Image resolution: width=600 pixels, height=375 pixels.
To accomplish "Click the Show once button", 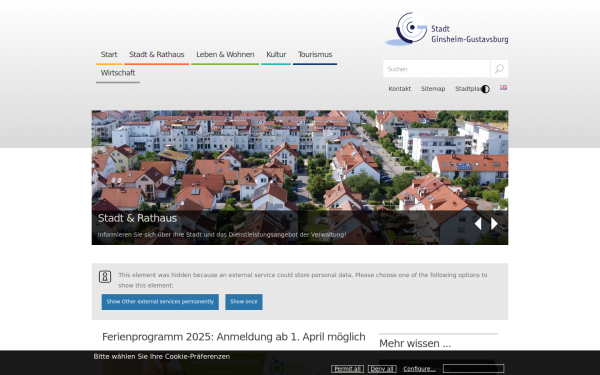I will pos(244,302).
